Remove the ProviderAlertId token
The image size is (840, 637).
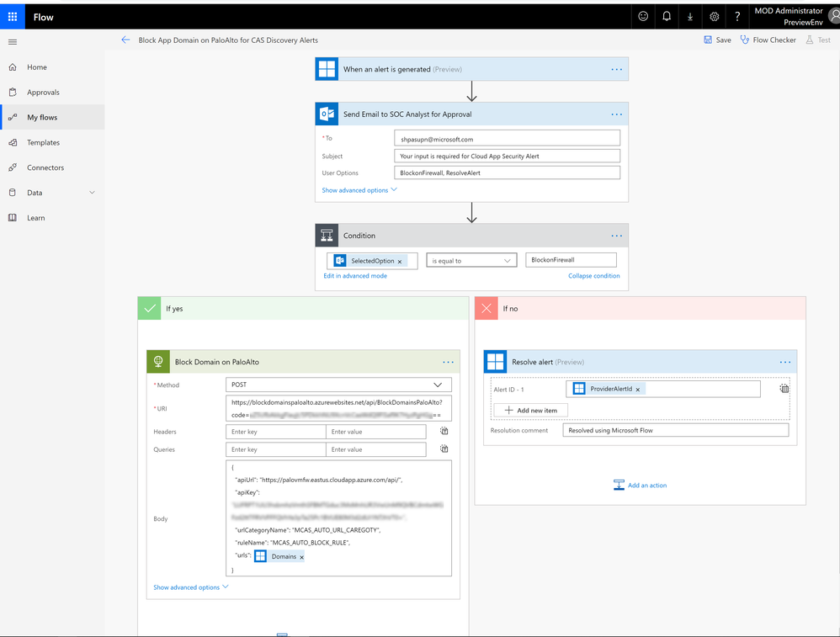click(637, 390)
